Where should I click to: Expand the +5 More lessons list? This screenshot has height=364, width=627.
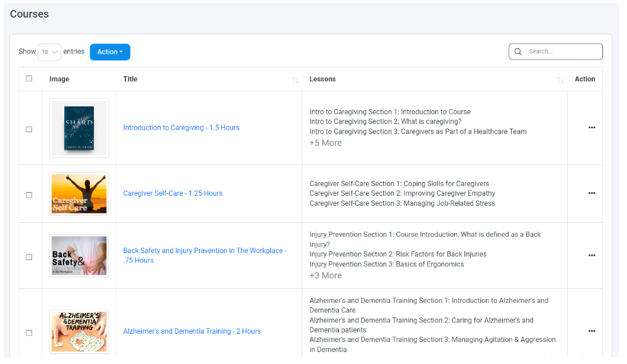[325, 143]
